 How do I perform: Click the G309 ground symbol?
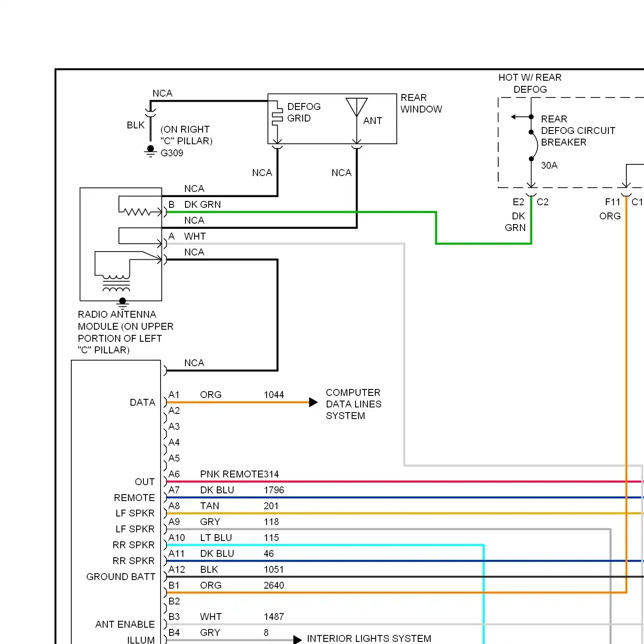150,152
